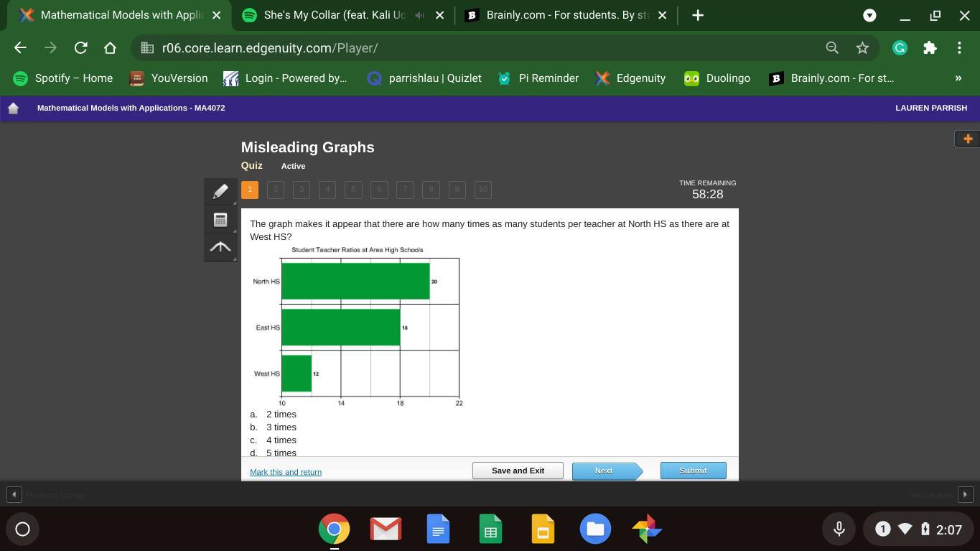The width and height of the screenshot is (980, 551).
Task: Click the Grammarly extension icon
Action: coord(900,48)
